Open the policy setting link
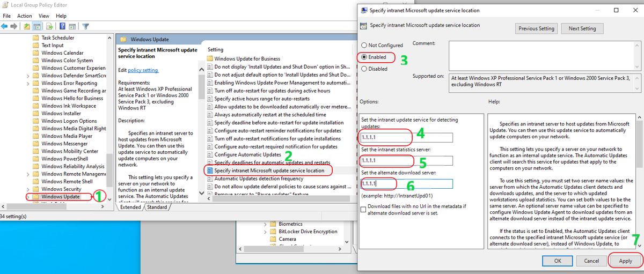 pos(143,70)
